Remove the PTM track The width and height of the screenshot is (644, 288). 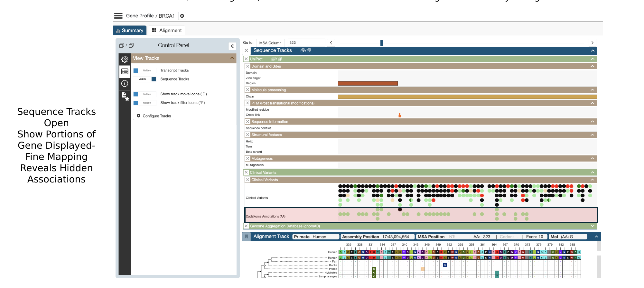point(247,103)
